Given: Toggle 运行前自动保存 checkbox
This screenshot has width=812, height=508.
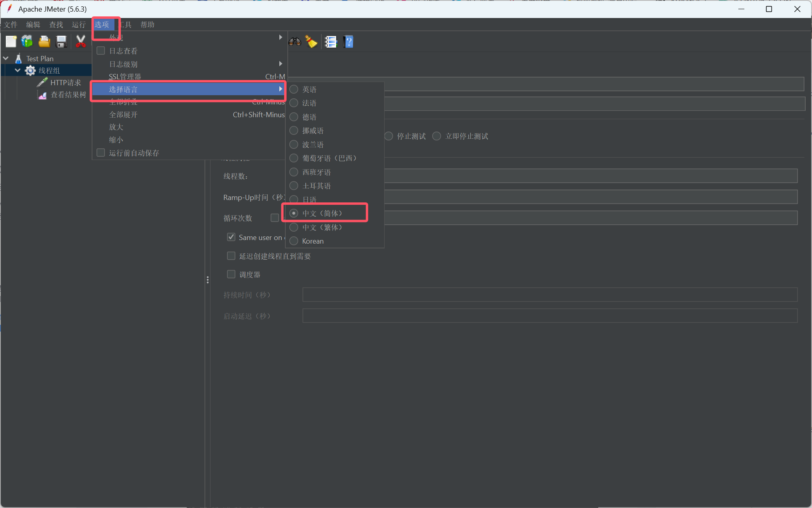Looking at the screenshot, I should tap(101, 153).
